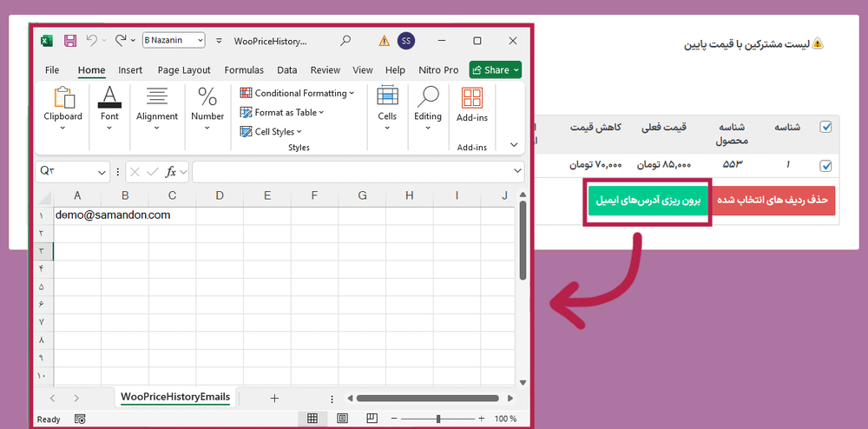
Task: Open the search magnifier in Excel title bar
Action: click(x=345, y=41)
